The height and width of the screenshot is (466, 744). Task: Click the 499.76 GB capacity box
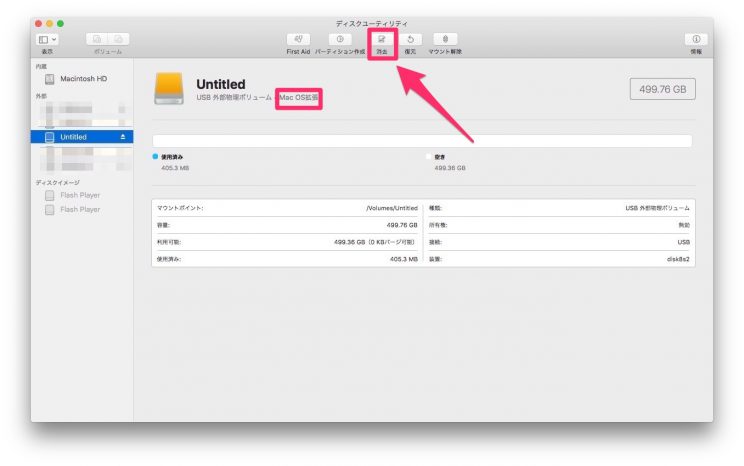click(662, 89)
